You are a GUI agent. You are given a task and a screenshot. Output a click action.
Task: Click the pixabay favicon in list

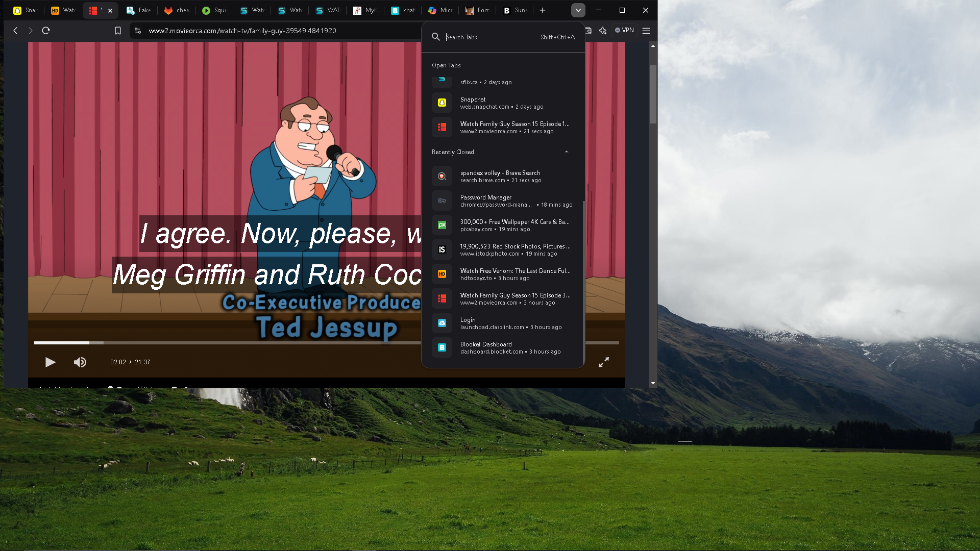click(442, 226)
